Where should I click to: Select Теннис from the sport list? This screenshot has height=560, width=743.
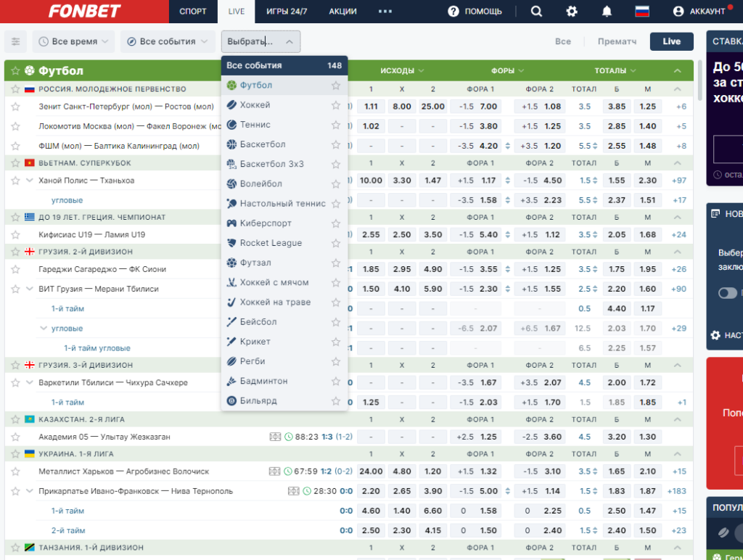(255, 125)
